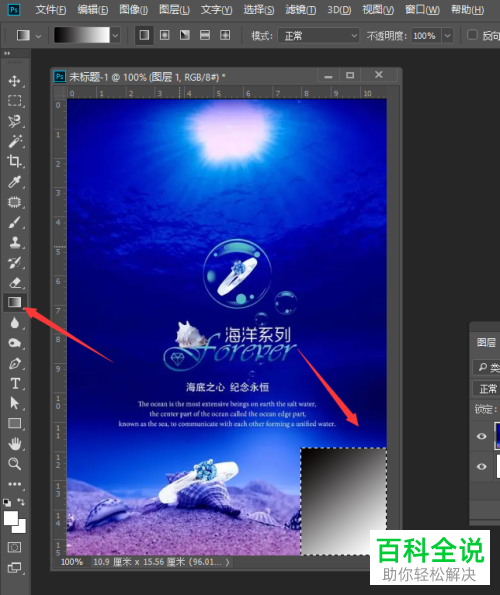Select the Gradient tool in the toolbox
500x595 pixels.
[14, 302]
